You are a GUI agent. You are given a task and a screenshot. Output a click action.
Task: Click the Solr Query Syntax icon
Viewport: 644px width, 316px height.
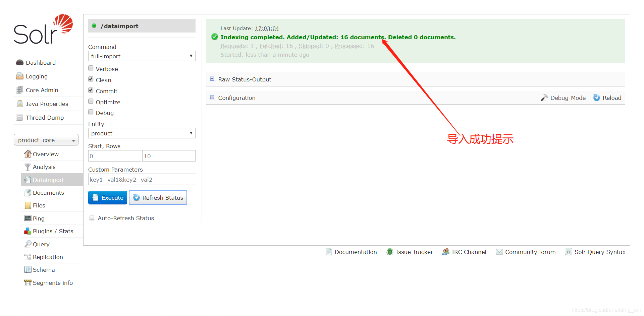pos(568,252)
